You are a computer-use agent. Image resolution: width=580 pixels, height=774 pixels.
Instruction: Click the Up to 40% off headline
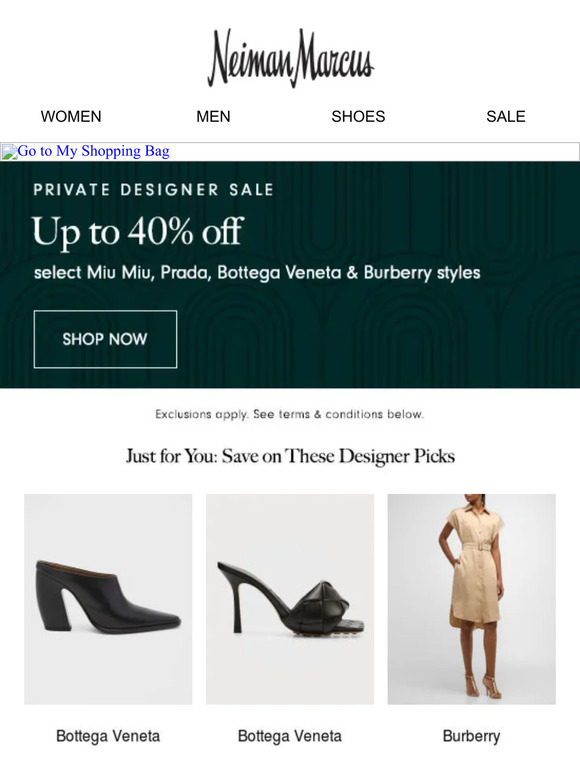pyautogui.click(x=138, y=231)
